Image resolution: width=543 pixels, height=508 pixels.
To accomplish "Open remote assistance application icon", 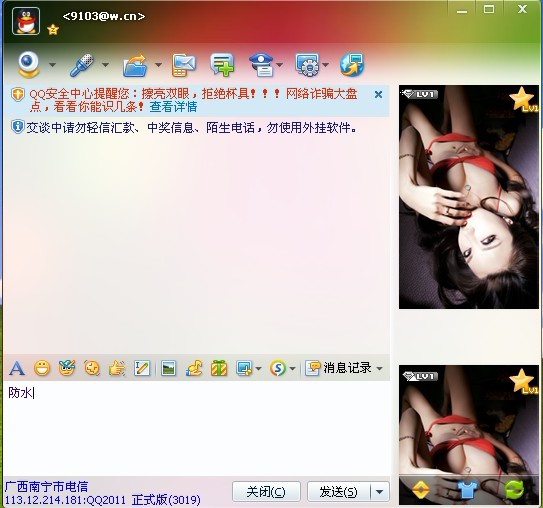I will pyautogui.click(x=308, y=65).
